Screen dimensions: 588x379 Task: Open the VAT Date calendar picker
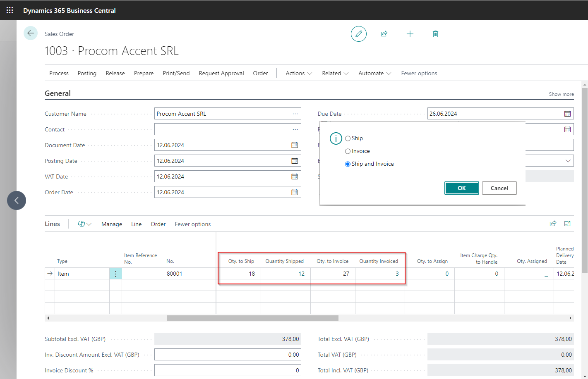pyautogui.click(x=295, y=176)
